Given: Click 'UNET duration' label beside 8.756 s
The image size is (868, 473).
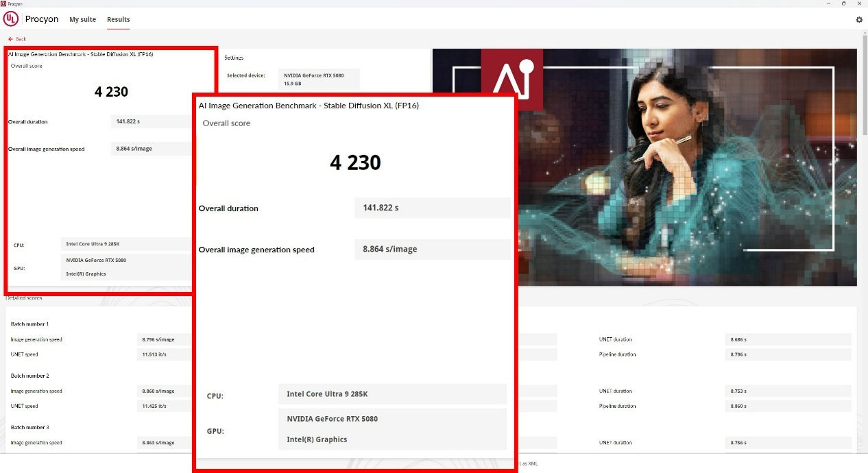Looking at the screenshot, I should pos(616,443).
